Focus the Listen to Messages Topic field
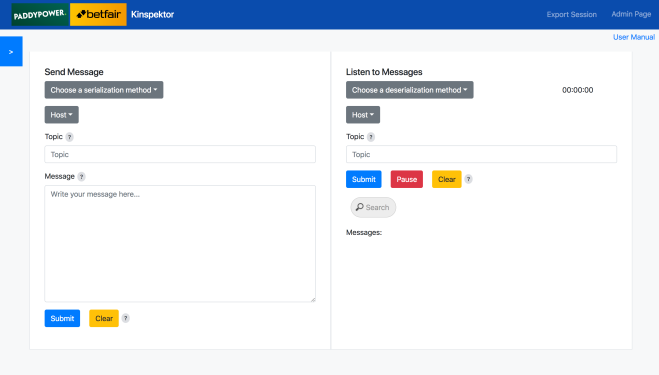Screen dimensions: 659x375 coord(481,154)
